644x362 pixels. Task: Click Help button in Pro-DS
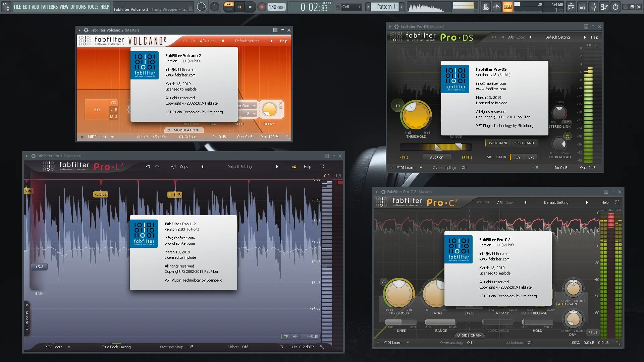(594, 37)
